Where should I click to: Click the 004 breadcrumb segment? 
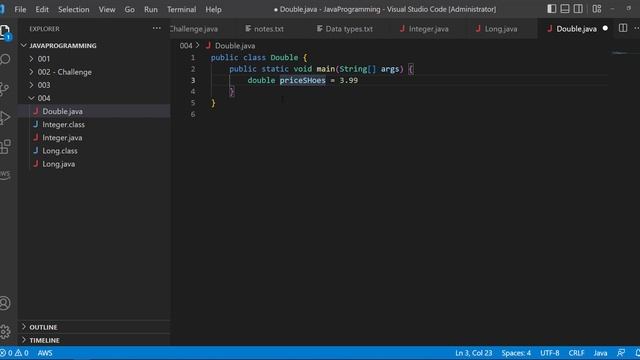[x=186, y=46]
